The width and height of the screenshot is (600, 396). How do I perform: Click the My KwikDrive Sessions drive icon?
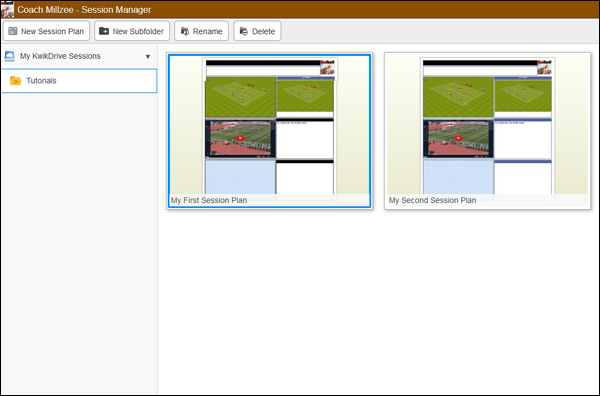pos(10,56)
